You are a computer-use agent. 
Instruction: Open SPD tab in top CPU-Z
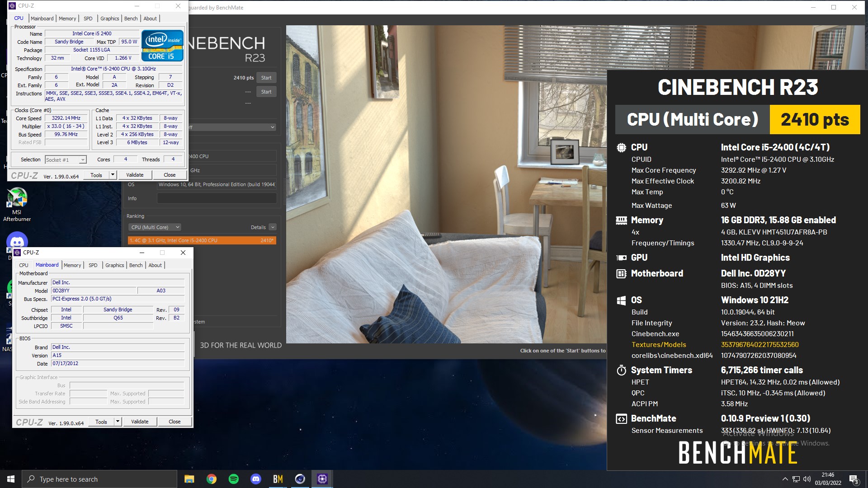click(88, 19)
